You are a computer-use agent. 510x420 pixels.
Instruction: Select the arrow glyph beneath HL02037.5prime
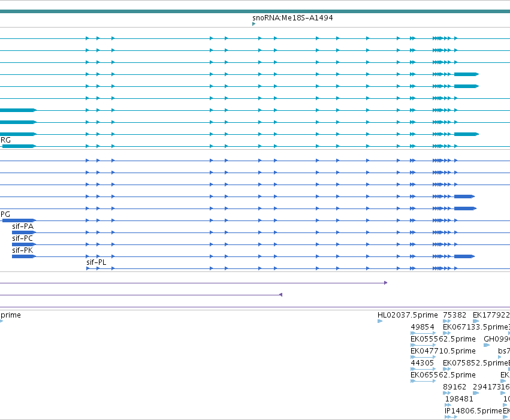tap(380, 321)
